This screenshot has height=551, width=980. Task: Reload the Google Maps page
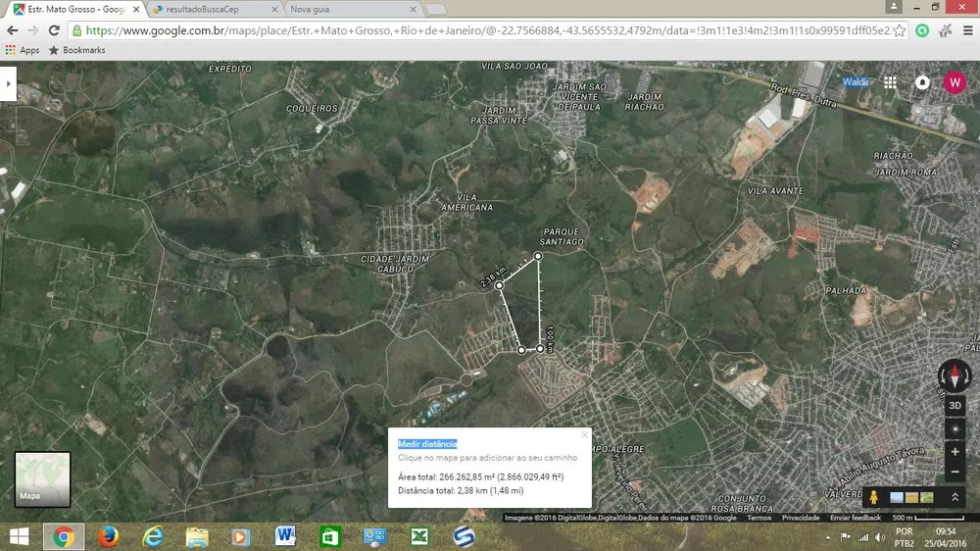[x=54, y=30]
